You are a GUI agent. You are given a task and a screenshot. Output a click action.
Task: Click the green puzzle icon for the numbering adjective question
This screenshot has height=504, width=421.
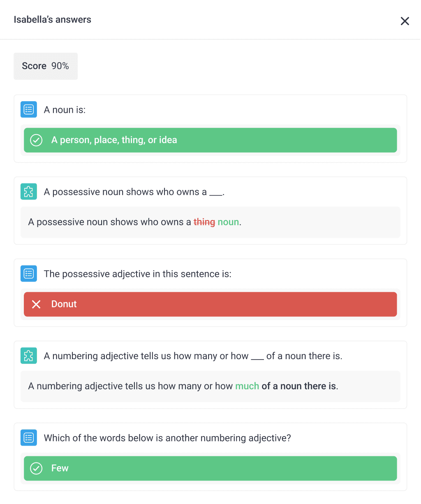(x=28, y=355)
